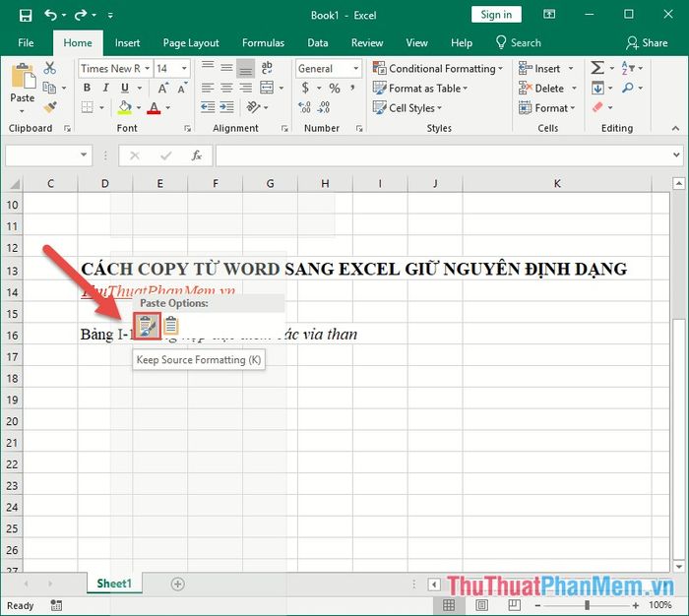This screenshot has width=689, height=616.
Task: Switch to Page Layout view in status bar
Action: [x=481, y=605]
